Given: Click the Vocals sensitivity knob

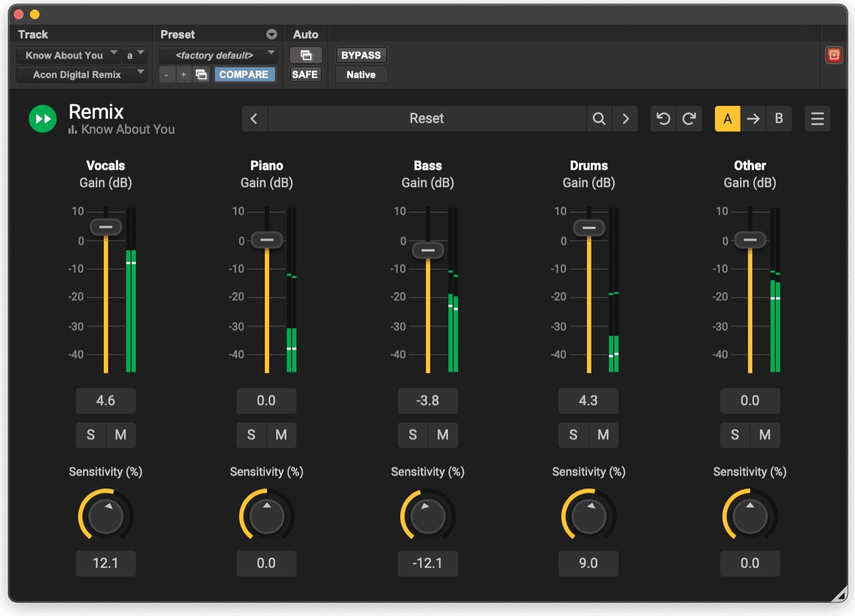Looking at the screenshot, I should click(106, 516).
